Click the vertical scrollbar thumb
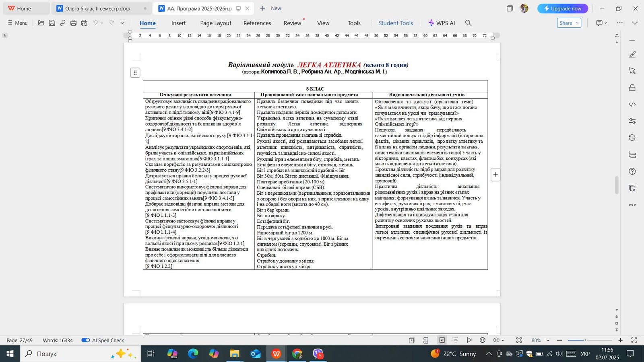This screenshot has width=644, height=362. click(617, 185)
